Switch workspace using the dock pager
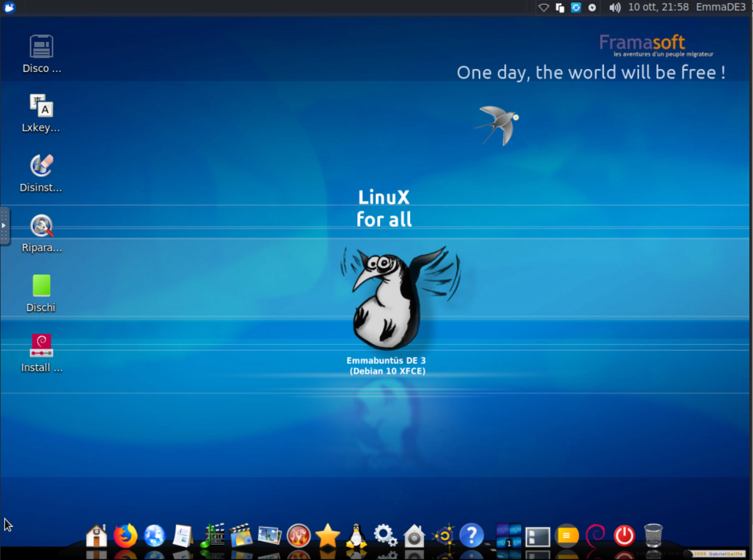This screenshot has height=560, width=753. [x=508, y=535]
